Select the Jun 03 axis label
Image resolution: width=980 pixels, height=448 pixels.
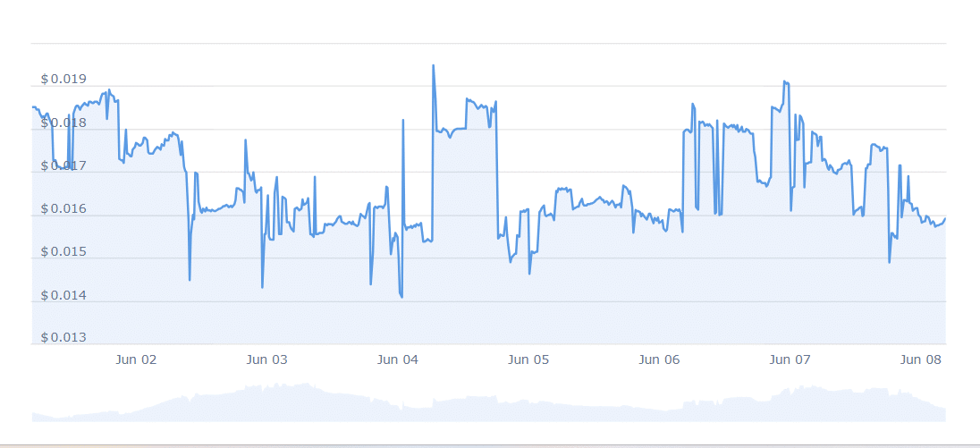(x=266, y=360)
